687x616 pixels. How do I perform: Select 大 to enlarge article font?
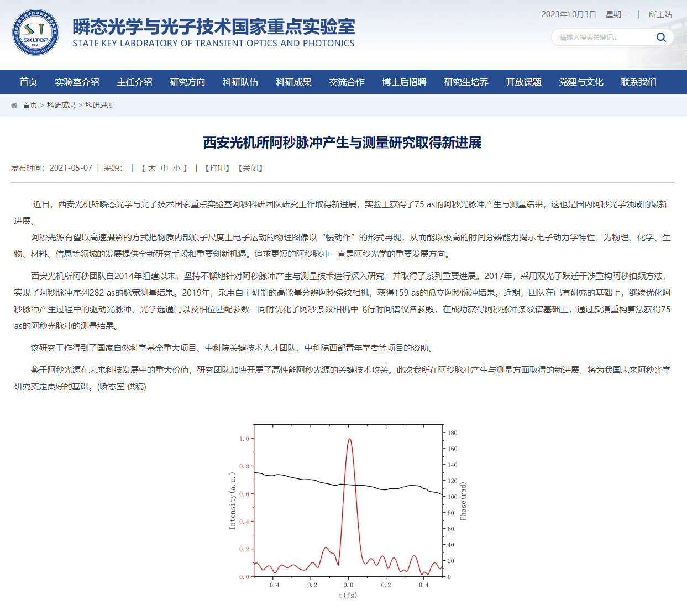pos(150,167)
